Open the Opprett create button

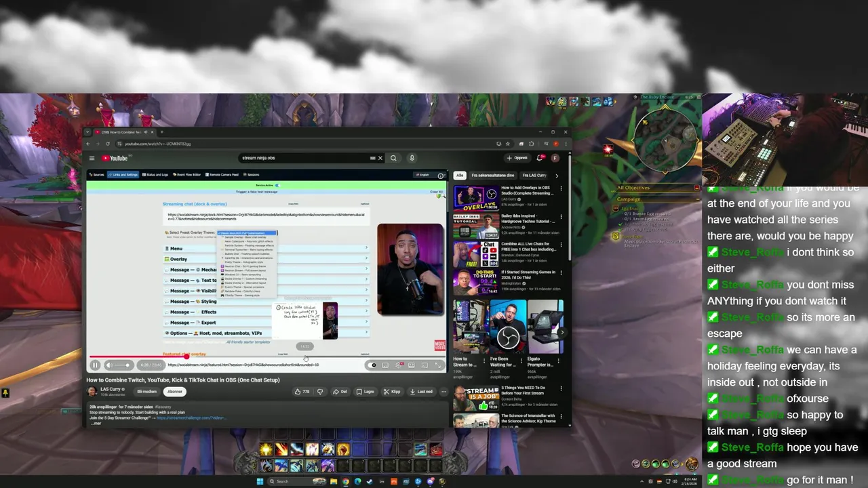click(517, 158)
